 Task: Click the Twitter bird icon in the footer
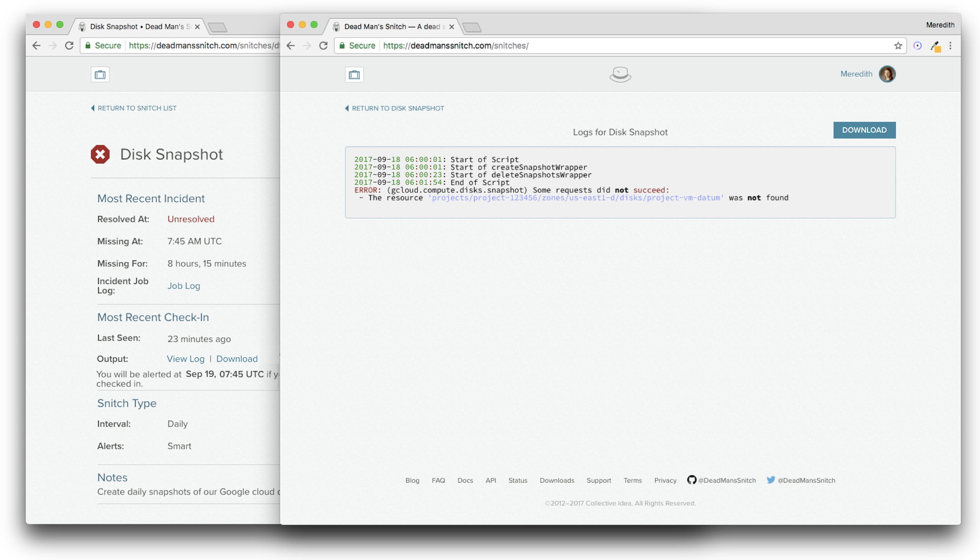[x=771, y=480]
